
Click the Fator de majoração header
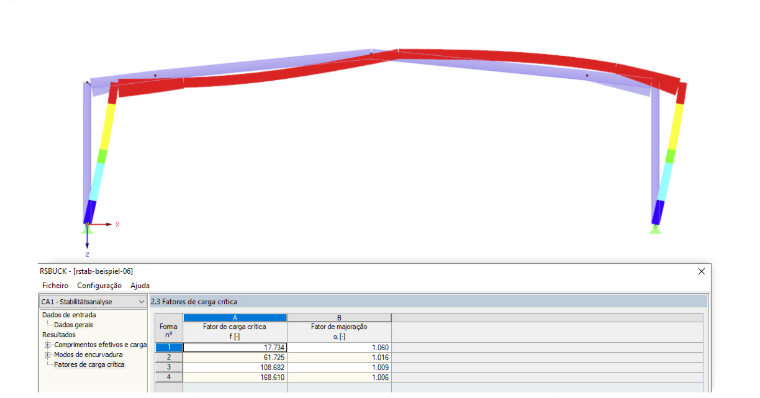(339, 332)
